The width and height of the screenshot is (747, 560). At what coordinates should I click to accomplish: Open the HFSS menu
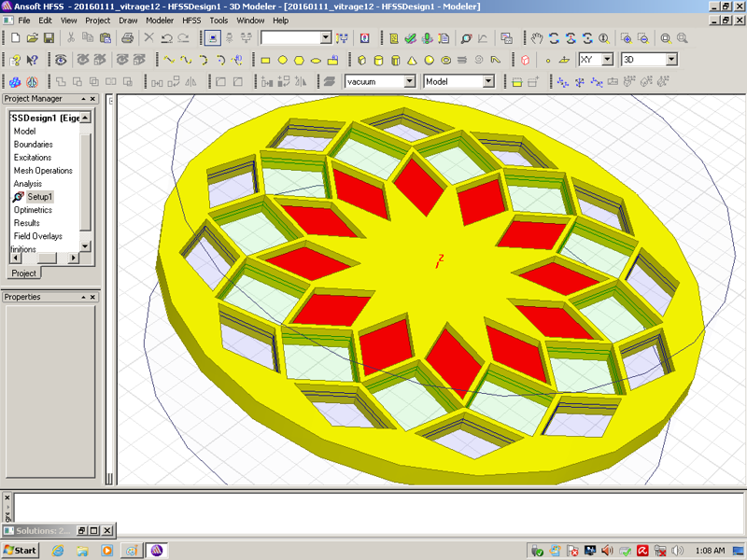(190, 20)
